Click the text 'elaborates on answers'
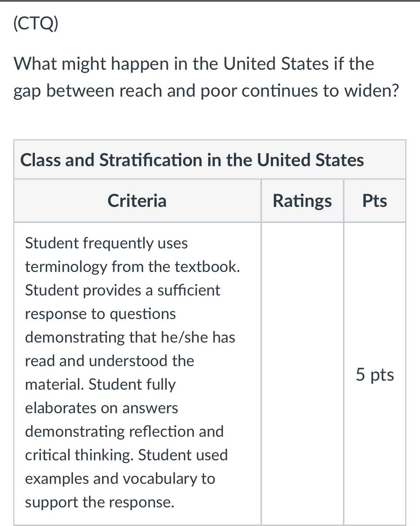 pyautogui.click(x=102, y=408)
